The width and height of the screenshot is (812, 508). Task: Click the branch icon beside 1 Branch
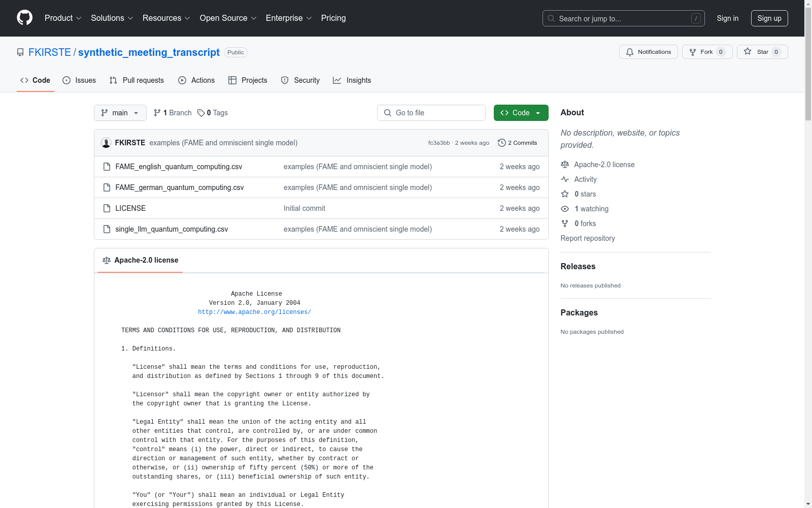(157, 113)
